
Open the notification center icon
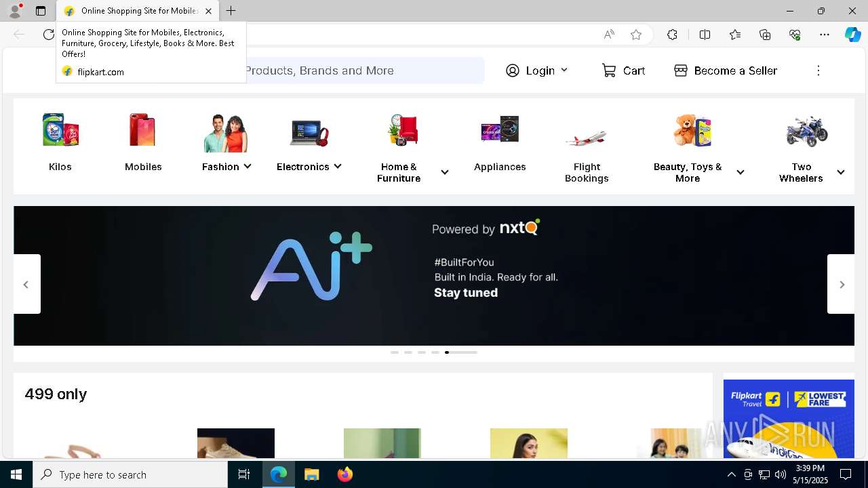pyautogui.click(x=846, y=474)
